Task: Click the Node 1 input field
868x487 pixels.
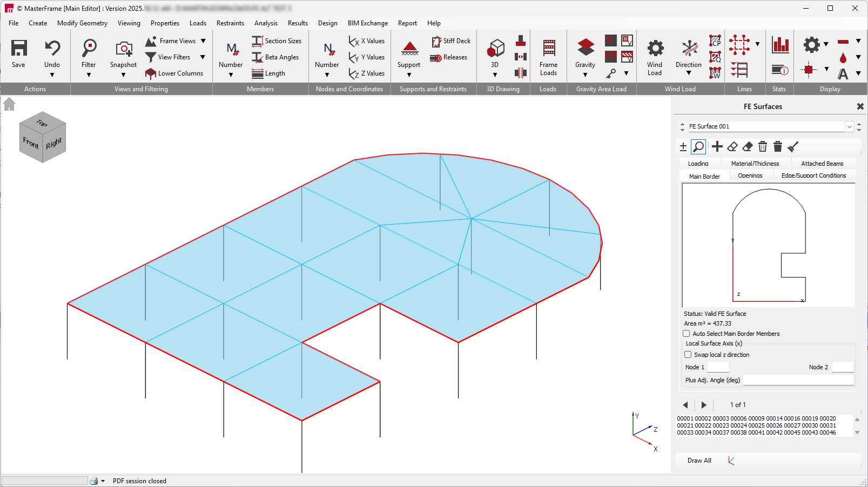Action: pos(718,367)
